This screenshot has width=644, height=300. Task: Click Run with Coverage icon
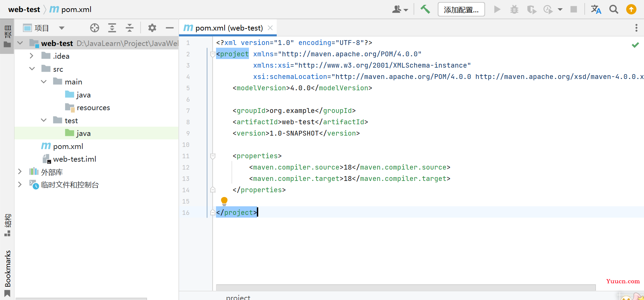[532, 9]
